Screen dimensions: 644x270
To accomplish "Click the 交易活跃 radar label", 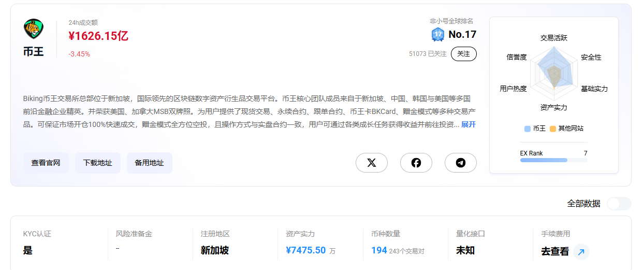I will point(554,38).
